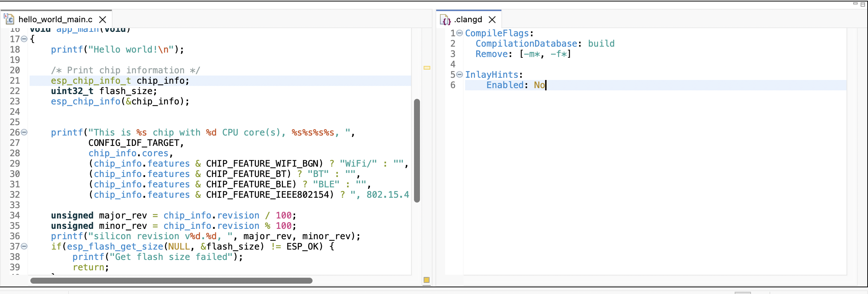Collapse the InlayHints section at line 5

460,74
